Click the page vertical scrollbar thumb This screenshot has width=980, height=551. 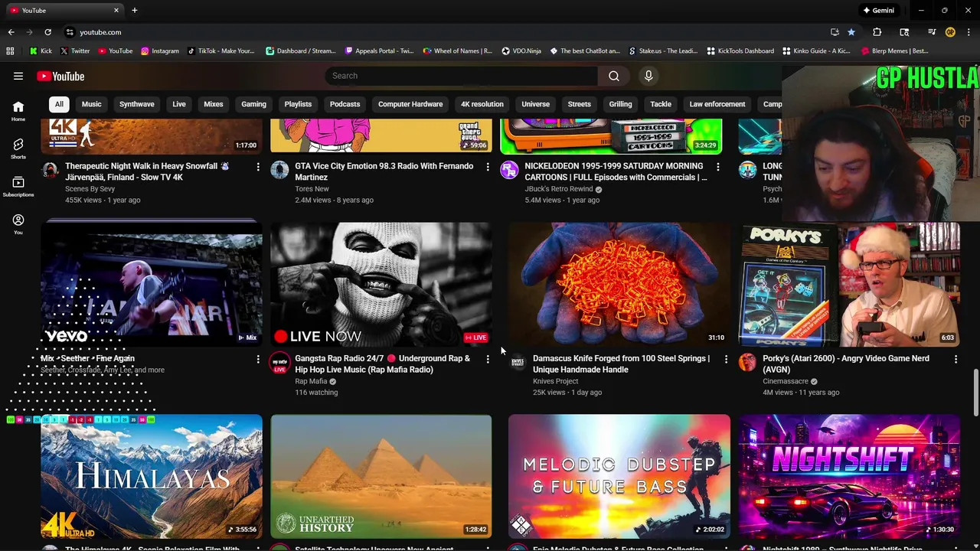click(975, 393)
